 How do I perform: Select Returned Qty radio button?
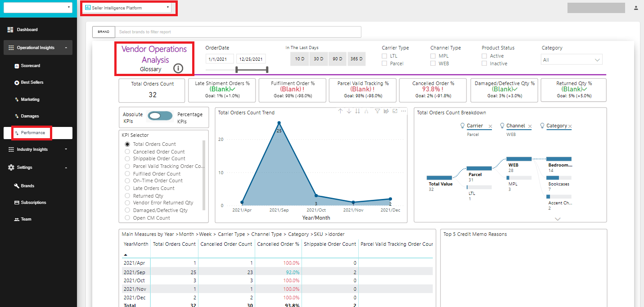[127, 196]
